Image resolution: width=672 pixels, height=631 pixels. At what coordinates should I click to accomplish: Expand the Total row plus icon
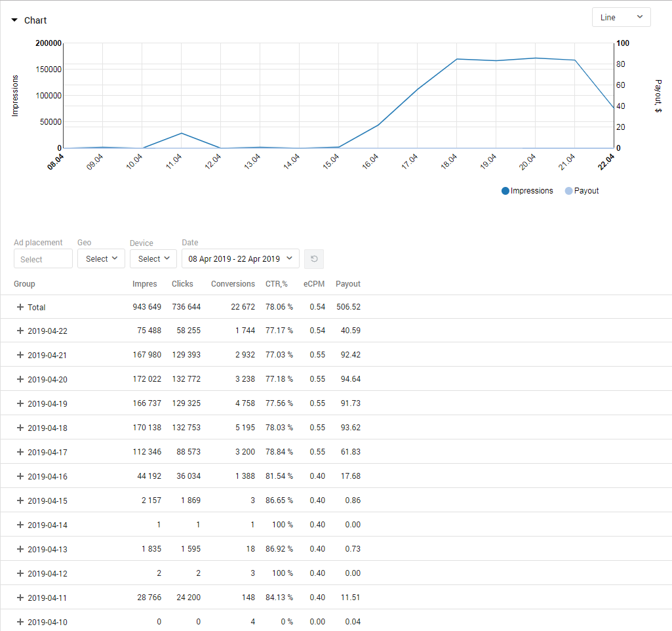click(20, 307)
